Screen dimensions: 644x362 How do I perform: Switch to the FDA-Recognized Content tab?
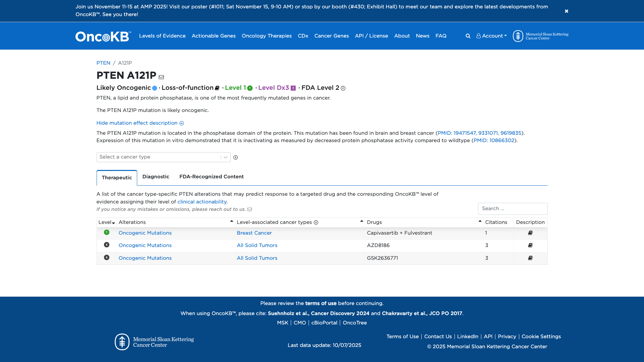tap(211, 177)
